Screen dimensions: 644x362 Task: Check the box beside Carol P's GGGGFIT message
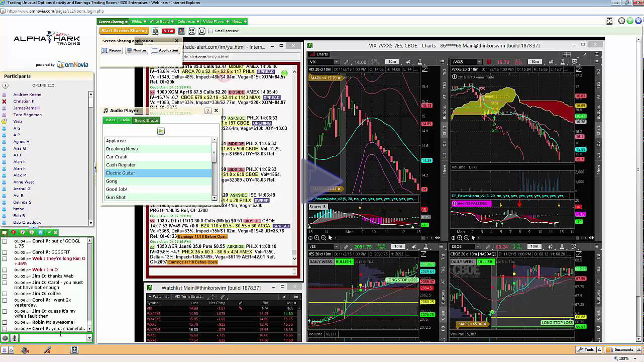coord(5,252)
